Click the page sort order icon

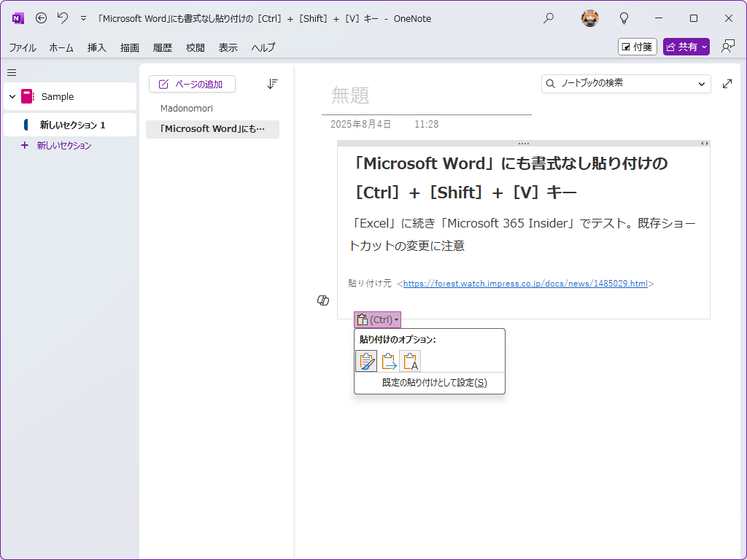(x=272, y=84)
